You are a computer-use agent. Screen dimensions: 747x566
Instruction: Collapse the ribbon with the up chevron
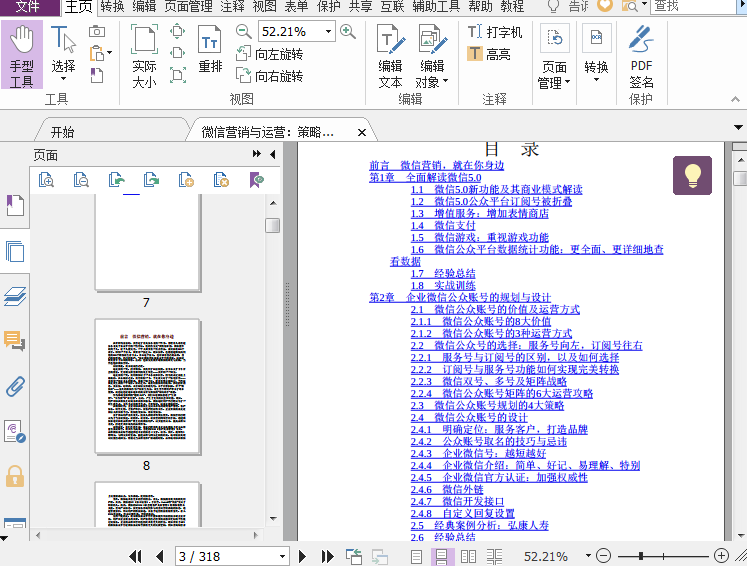(736, 99)
